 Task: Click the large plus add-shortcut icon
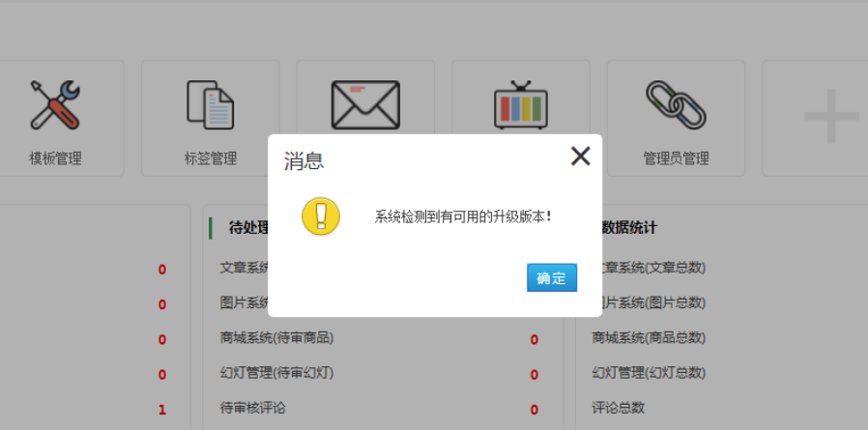click(830, 118)
